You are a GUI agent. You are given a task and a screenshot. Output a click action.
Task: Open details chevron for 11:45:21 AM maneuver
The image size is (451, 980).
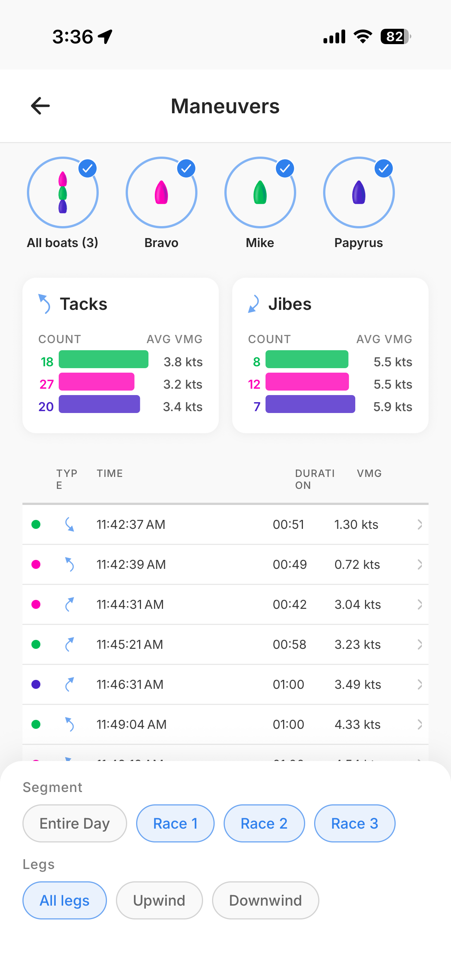[x=420, y=644]
